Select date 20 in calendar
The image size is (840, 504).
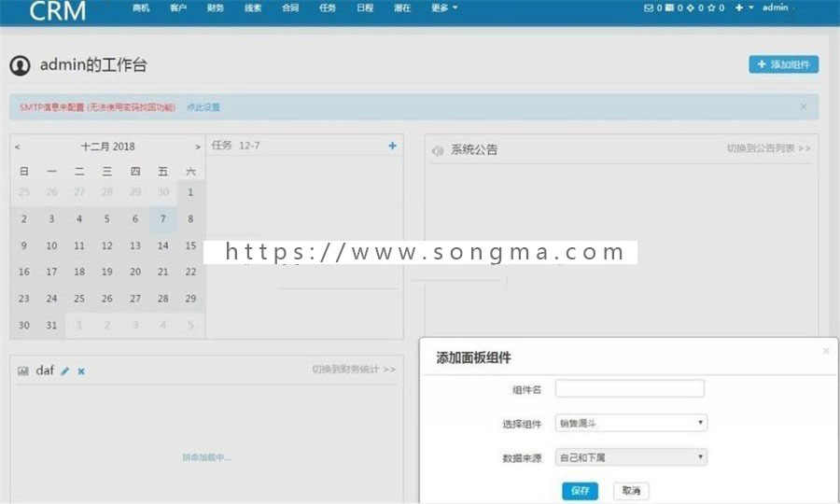135,272
